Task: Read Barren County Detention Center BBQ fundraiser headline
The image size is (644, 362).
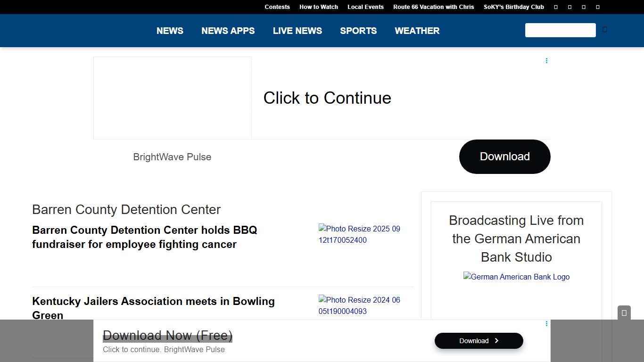Action: pos(145,237)
